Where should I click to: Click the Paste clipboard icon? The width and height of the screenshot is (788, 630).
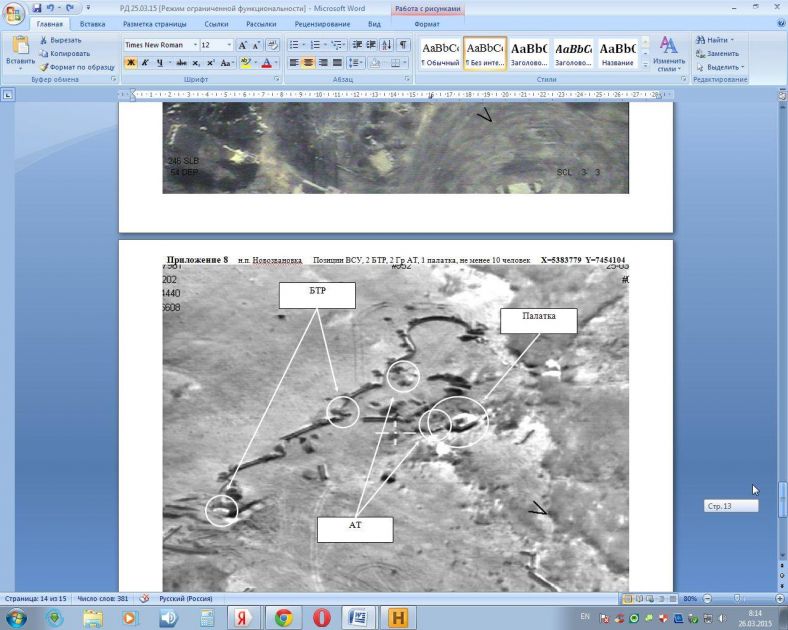[19, 46]
